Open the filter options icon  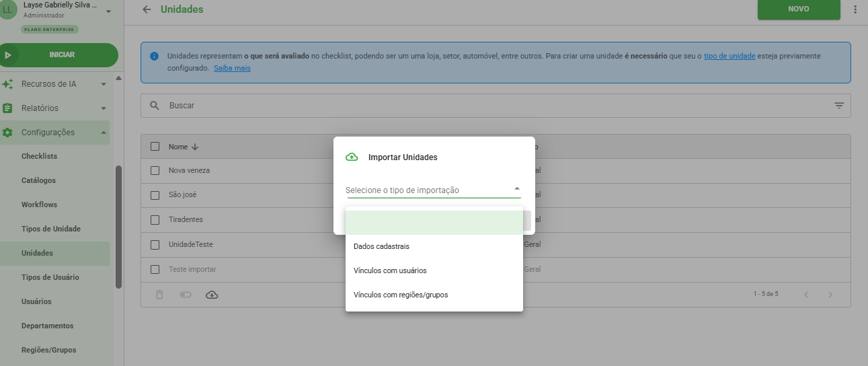pyautogui.click(x=839, y=106)
